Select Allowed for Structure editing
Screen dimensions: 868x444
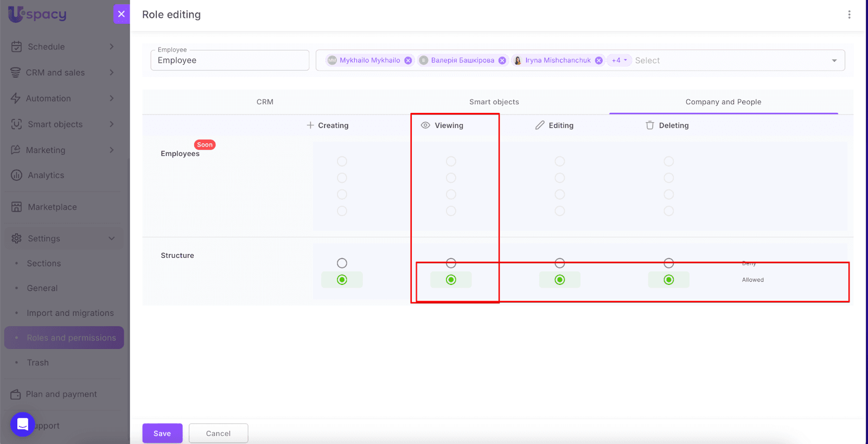(560, 280)
